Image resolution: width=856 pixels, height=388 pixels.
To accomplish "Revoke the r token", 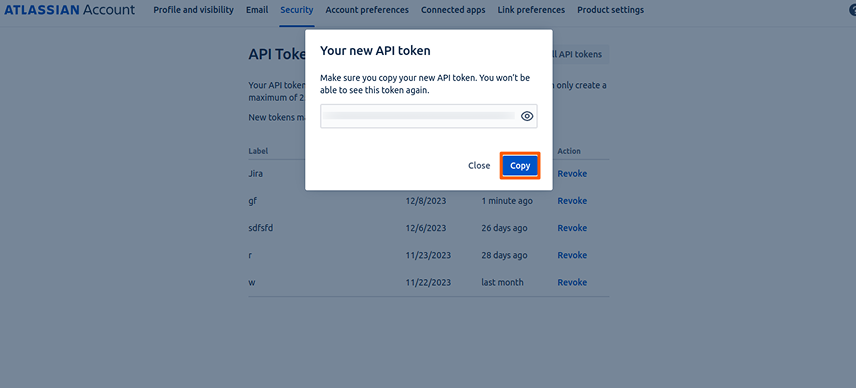I will click(x=572, y=255).
